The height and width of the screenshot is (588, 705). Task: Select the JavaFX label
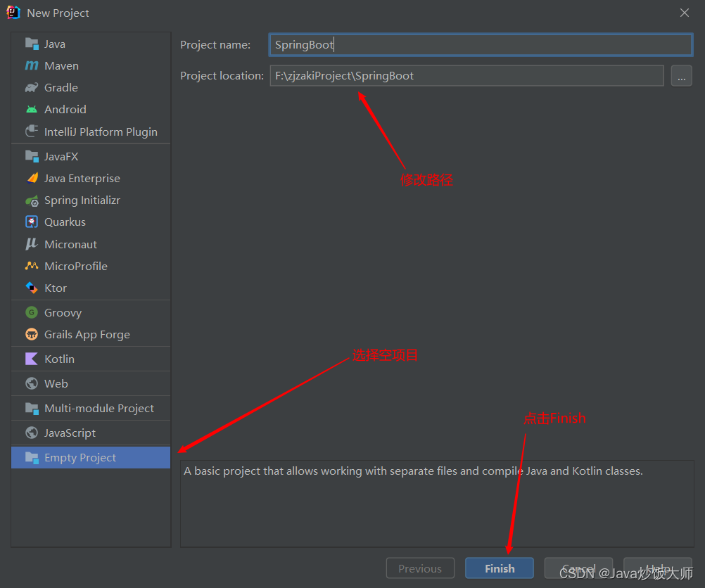61,156
